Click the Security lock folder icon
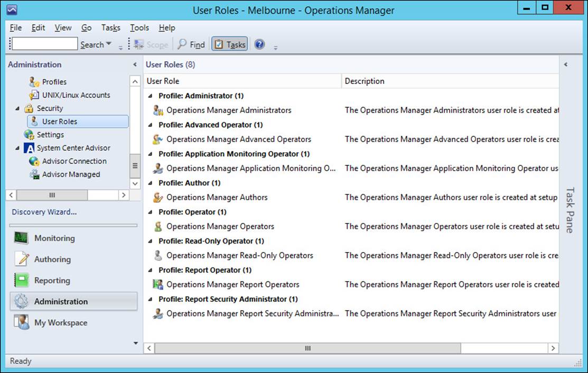The width and height of the screenshot is (588, 373). (29, 108)
